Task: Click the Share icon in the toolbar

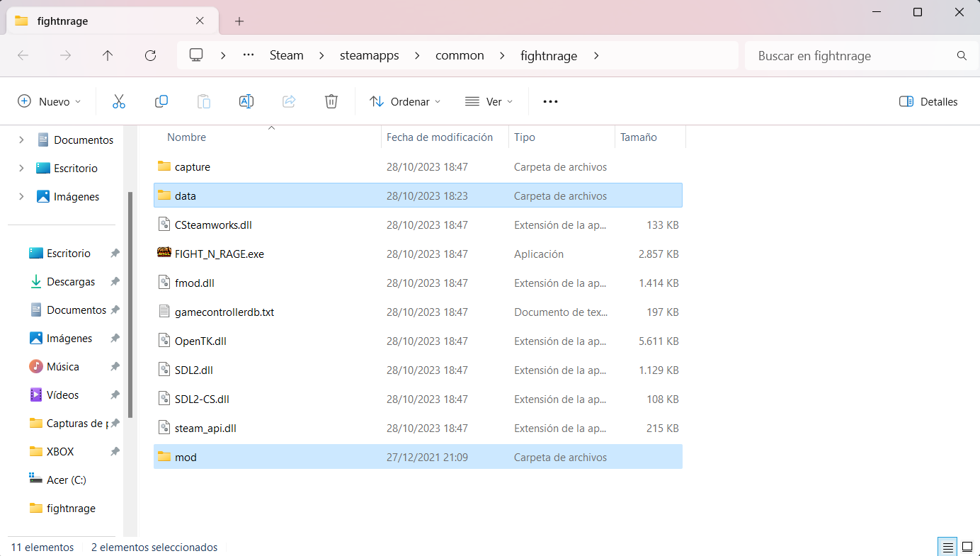Action: pyautogui.click(x=289, y=101)
